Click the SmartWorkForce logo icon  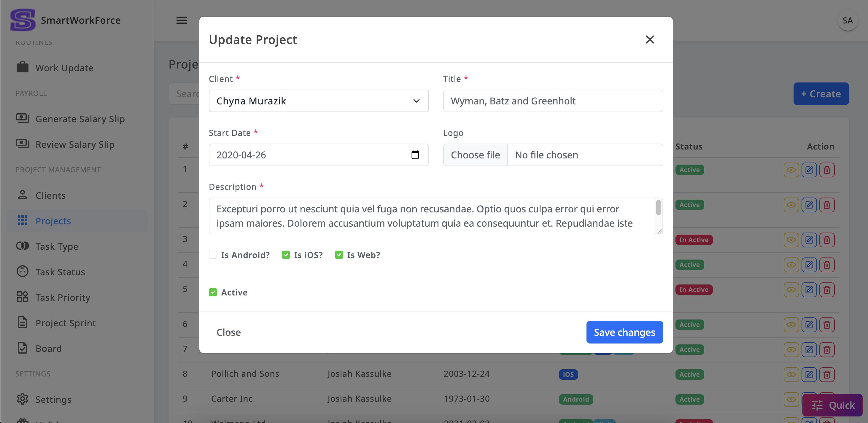click(x=23, y=20)
